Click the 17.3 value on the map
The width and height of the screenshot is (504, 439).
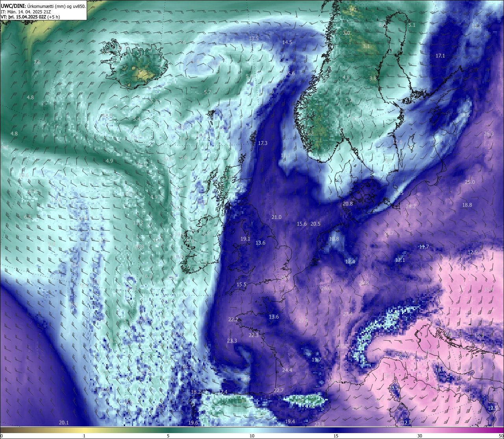(x=263, y=143)
